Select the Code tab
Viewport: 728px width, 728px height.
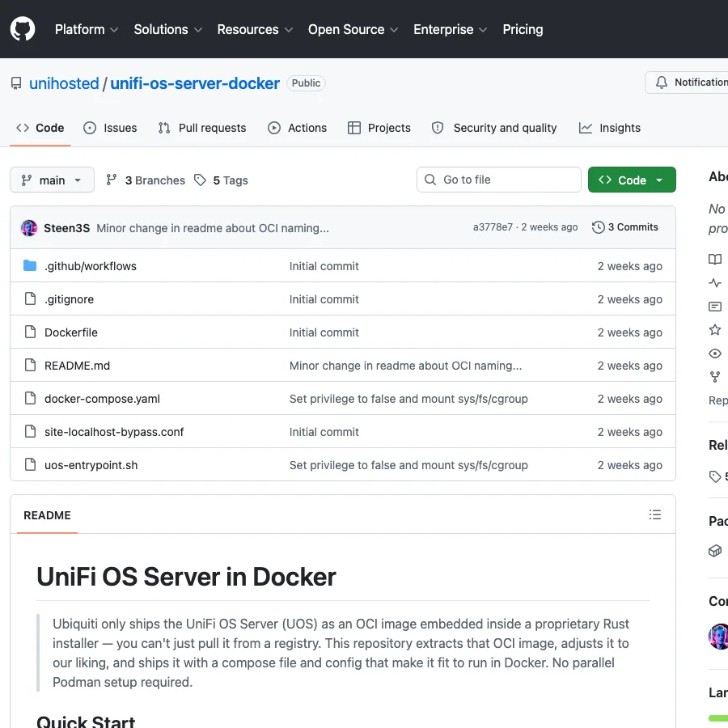pos(40,128)
